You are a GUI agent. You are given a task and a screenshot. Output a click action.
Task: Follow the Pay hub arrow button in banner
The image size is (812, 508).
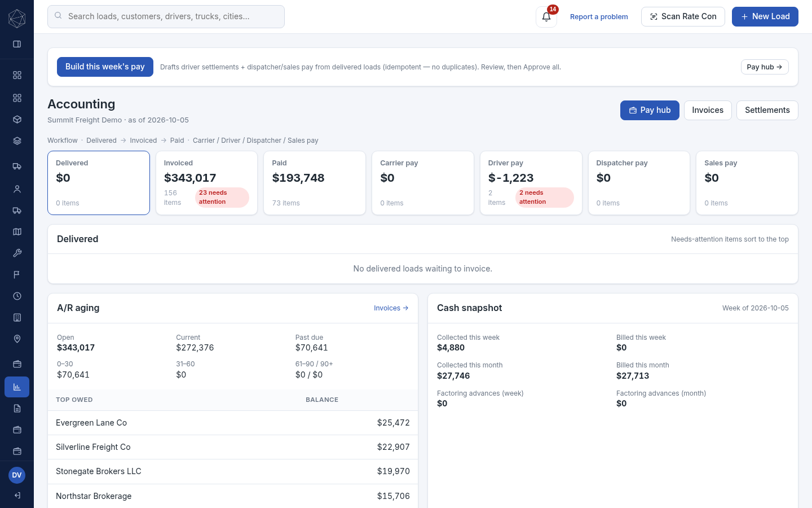coord(765,67)
